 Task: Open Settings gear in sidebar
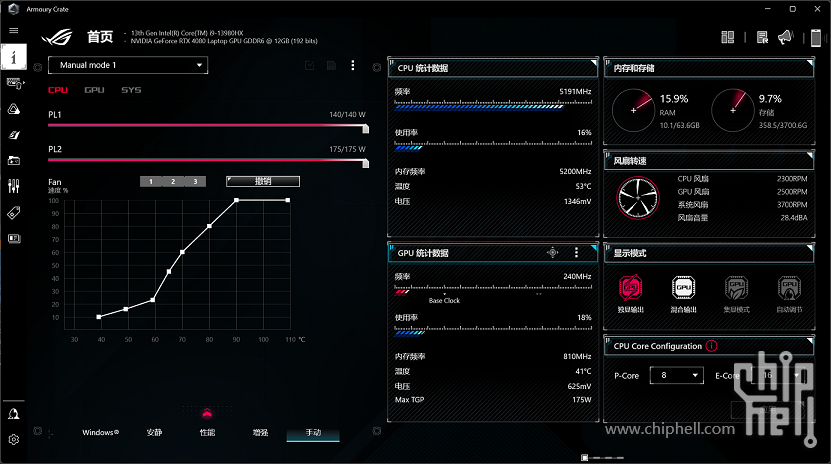pyautogui.click(x=14, y=440)
